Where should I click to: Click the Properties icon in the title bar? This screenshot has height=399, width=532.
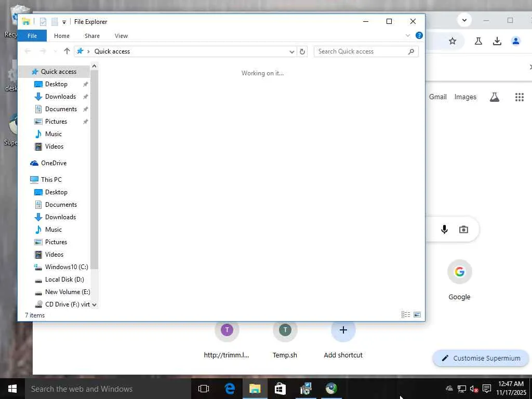point(43,22)
